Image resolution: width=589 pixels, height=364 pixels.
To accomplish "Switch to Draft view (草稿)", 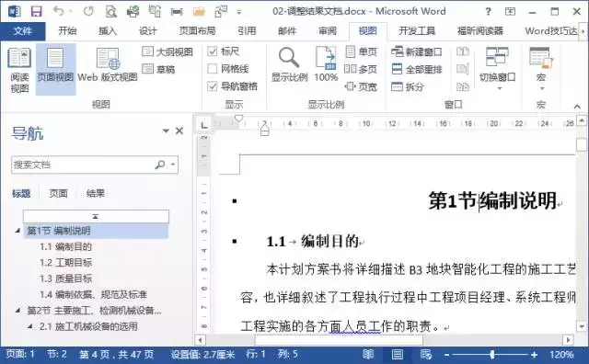I will coord(158,69).
